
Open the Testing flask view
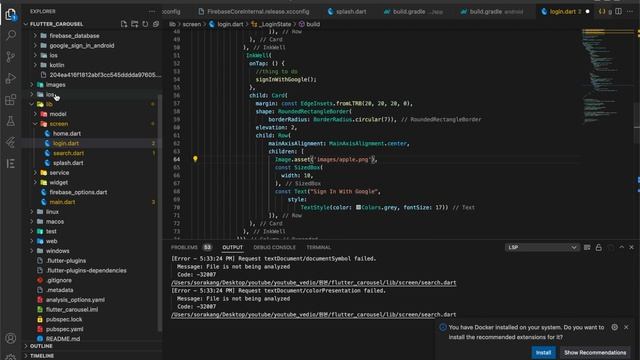(x=11, y=121)
